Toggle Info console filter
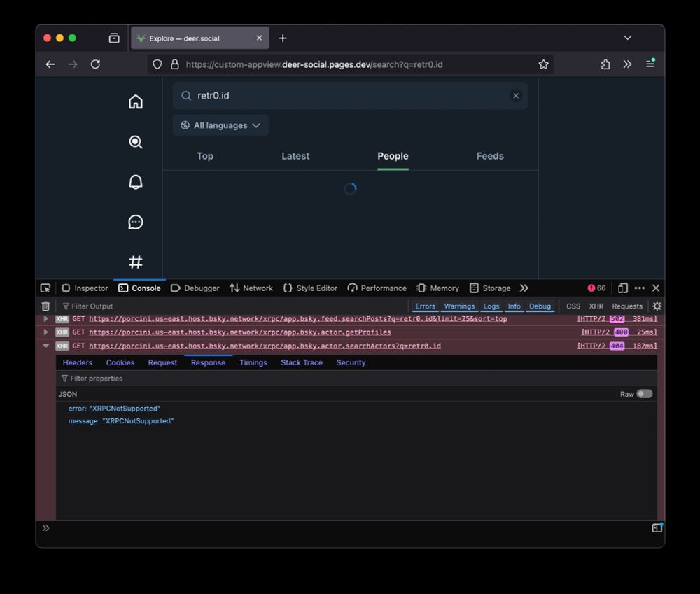The width and height of the screenshot is (700, 594). pyautogui.click(x=514, y=306)
